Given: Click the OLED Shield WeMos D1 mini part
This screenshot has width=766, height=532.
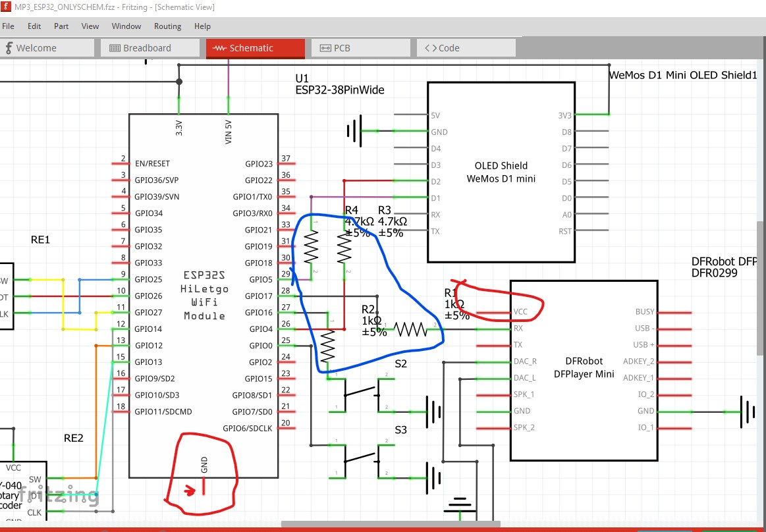Looking at the screenshot, I should coord(501,172).
